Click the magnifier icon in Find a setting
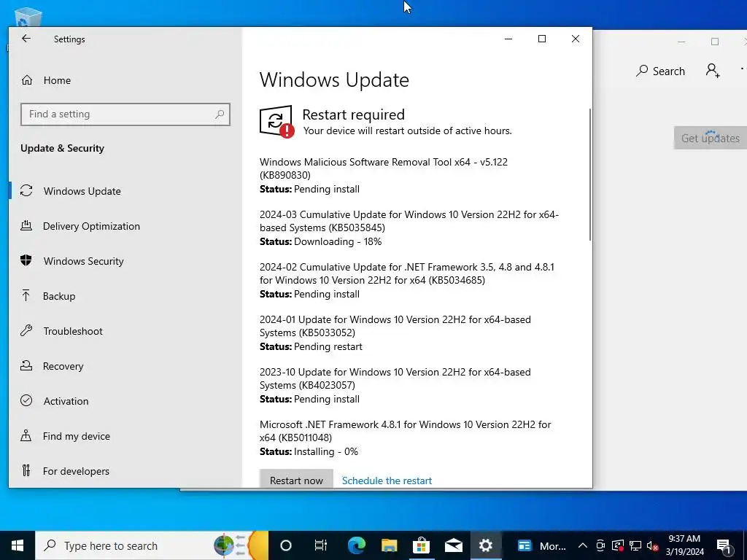 coord(219,114)
